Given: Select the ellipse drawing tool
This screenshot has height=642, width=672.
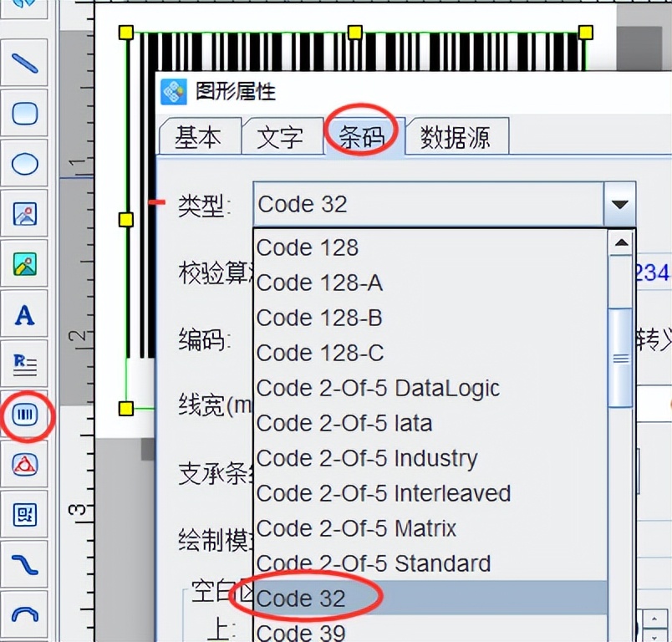Looking at the screenshot, I should pyautogui.click(x=24, y=164).
